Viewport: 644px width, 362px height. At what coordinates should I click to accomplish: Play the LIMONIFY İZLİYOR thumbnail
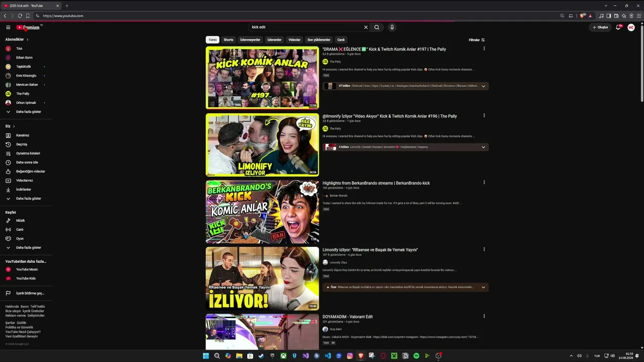tap(262, 145)
